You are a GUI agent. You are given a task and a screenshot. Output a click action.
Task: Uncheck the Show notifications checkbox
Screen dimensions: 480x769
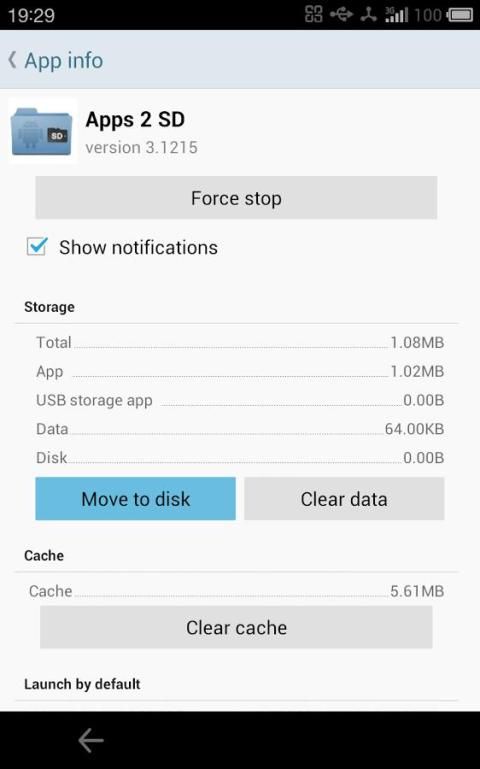(37, 247)
